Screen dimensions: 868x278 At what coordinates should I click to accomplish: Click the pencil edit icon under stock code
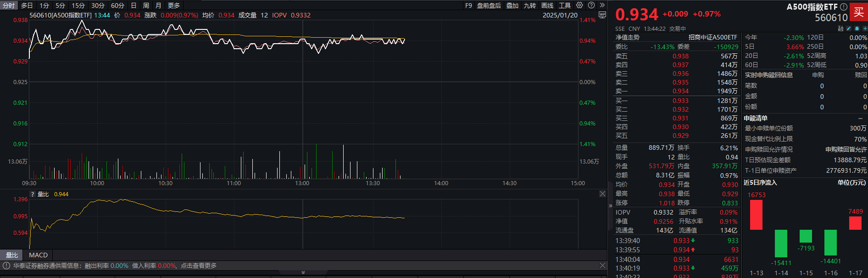point(849,28)
